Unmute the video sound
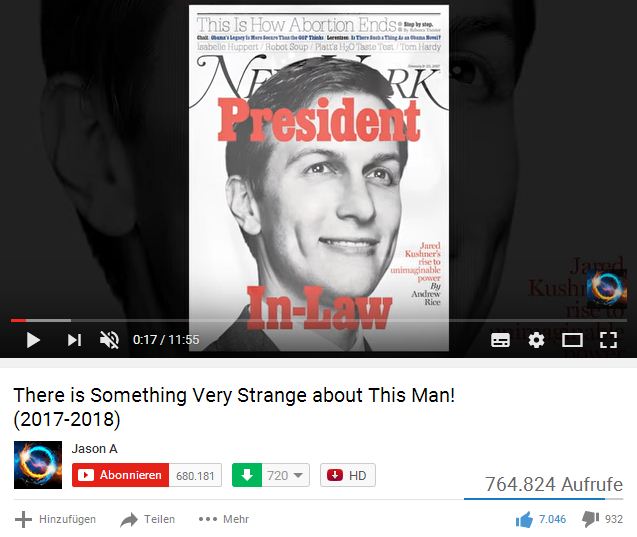This screenshot has height=537, width=637. 109,340
